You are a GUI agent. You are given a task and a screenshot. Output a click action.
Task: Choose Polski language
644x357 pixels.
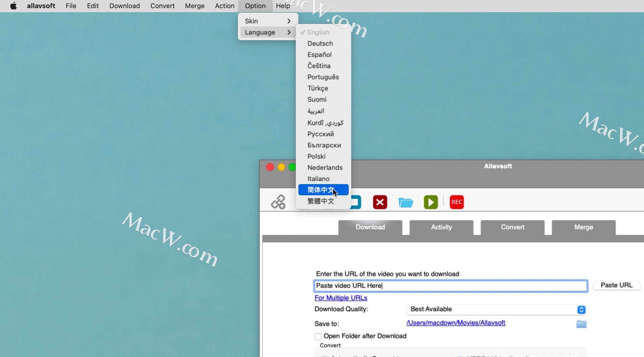click(x=323, y=156)
